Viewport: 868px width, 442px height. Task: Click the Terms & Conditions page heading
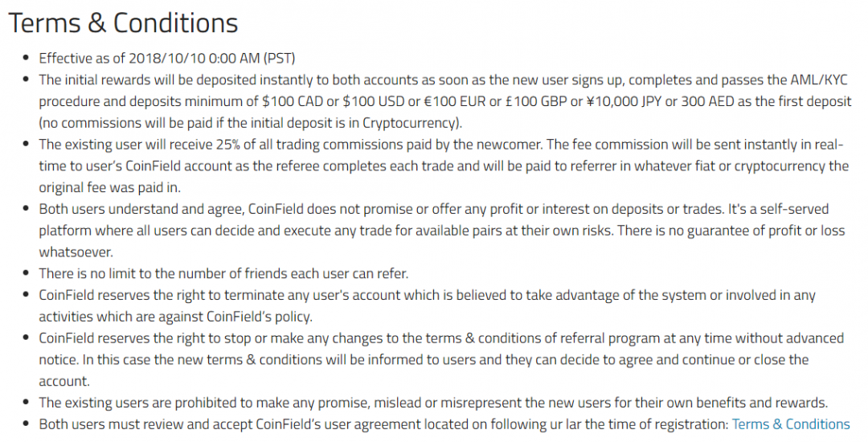coord(123,23)
